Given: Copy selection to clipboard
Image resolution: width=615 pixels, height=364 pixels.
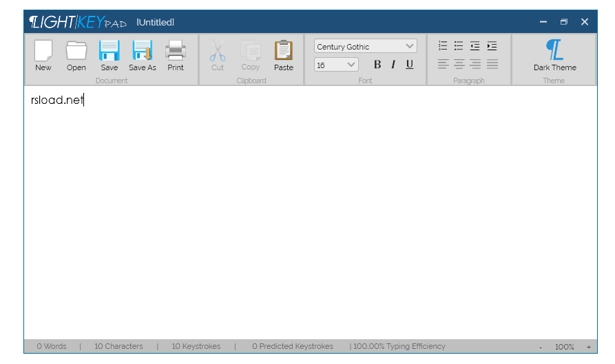Looking at the screenshot, I should pos(250,55).
